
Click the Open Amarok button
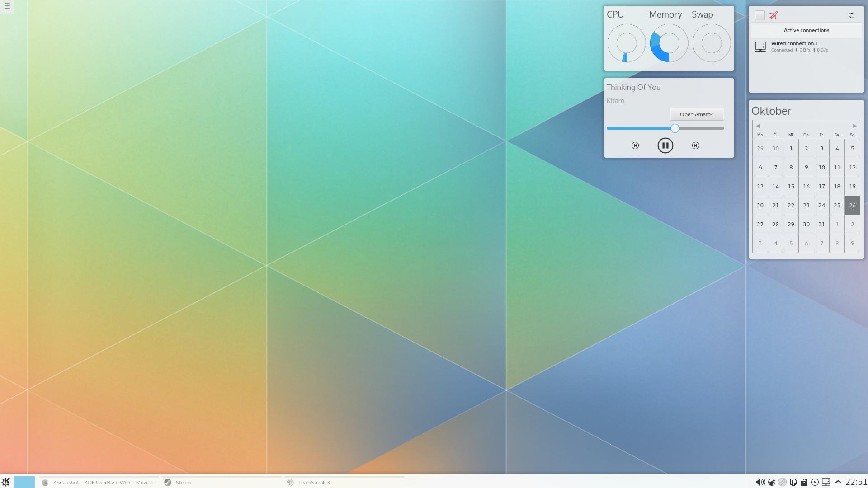697,114
